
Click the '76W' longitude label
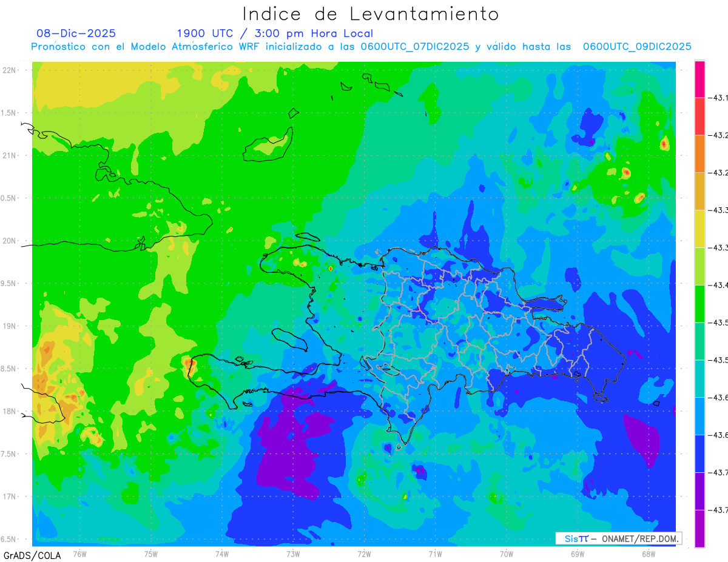click(x=79, y=554)
